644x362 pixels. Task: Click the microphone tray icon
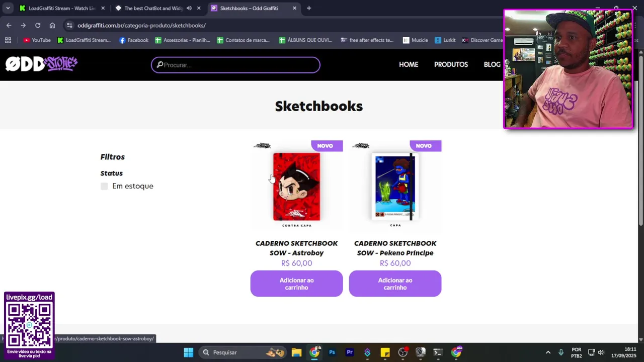pos(561,352)
